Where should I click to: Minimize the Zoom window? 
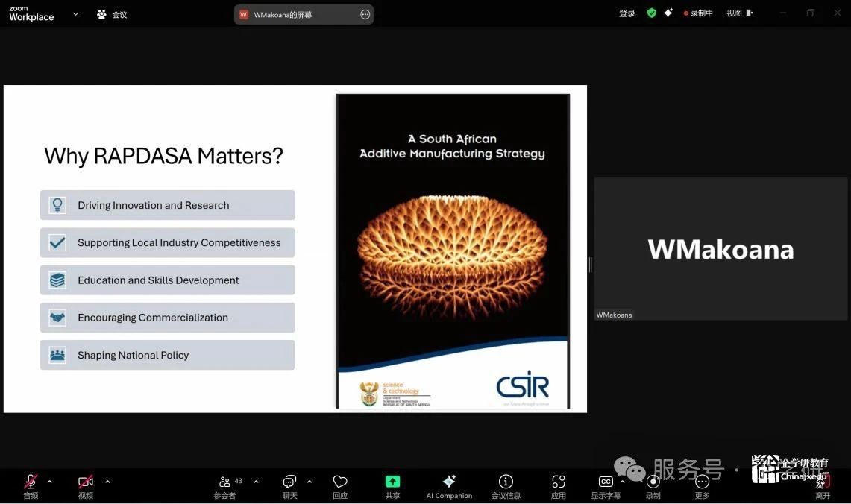(783, 13)
